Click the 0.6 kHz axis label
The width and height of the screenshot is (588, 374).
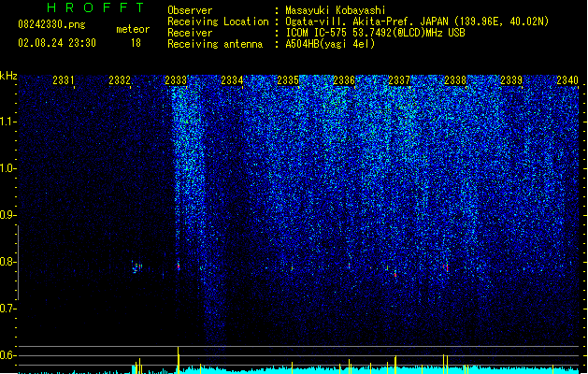pyautogui.click(x=7, y=355)
